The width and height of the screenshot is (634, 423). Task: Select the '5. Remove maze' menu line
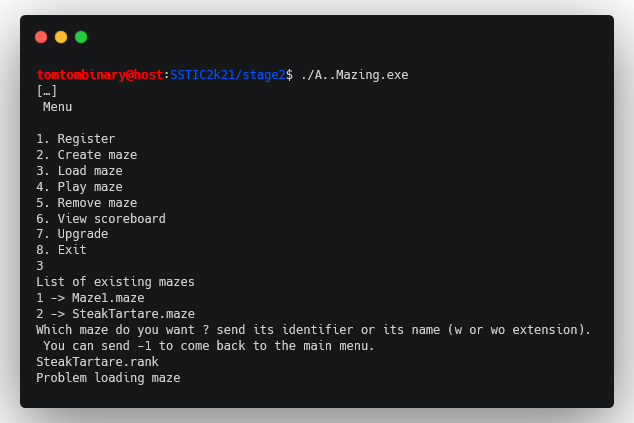coord(87,203)
